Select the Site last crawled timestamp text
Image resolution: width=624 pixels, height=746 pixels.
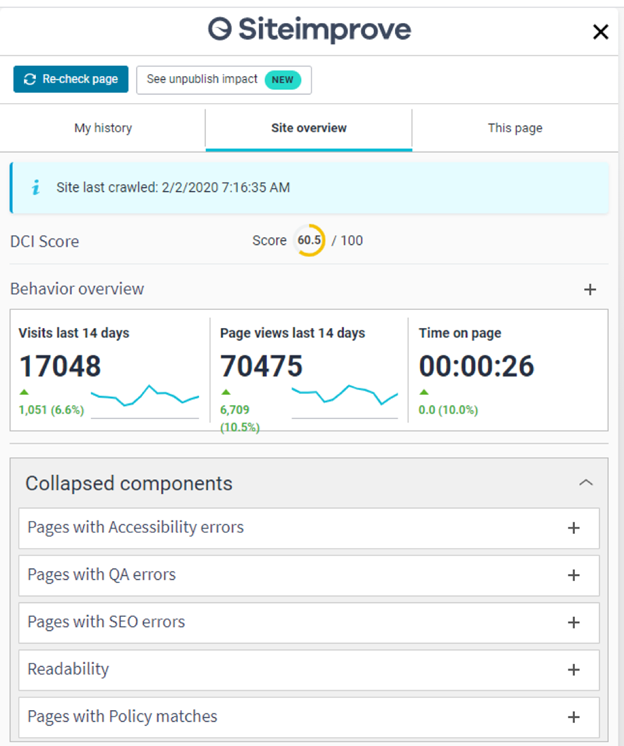click(173, 187)
